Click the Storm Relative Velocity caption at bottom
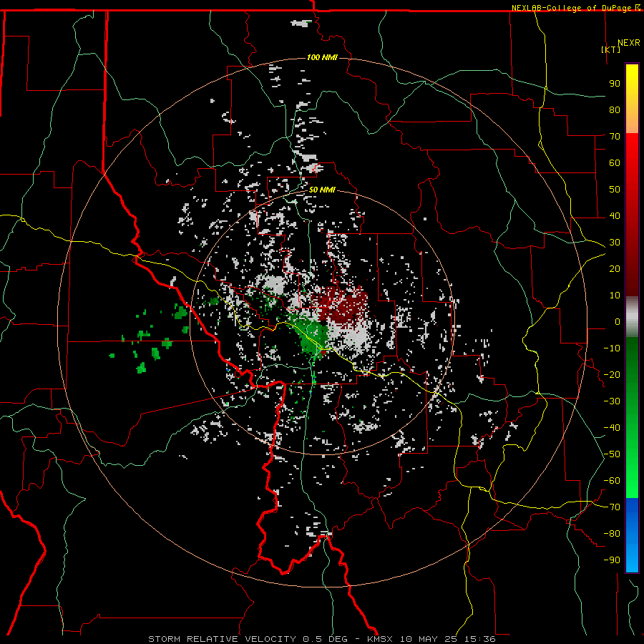The height and width of the screenshot is (644, 644). pos(322,639)
